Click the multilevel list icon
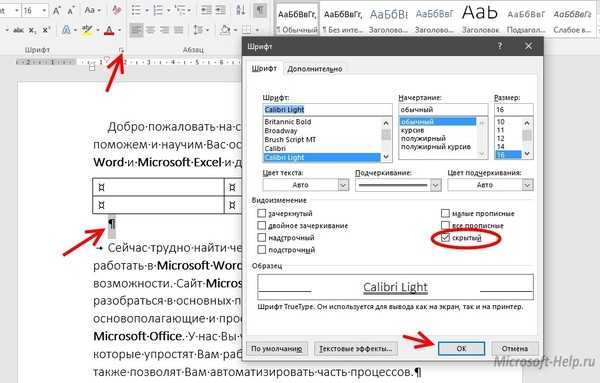Screen dimensions: 600x383 [x=179, y=10]
